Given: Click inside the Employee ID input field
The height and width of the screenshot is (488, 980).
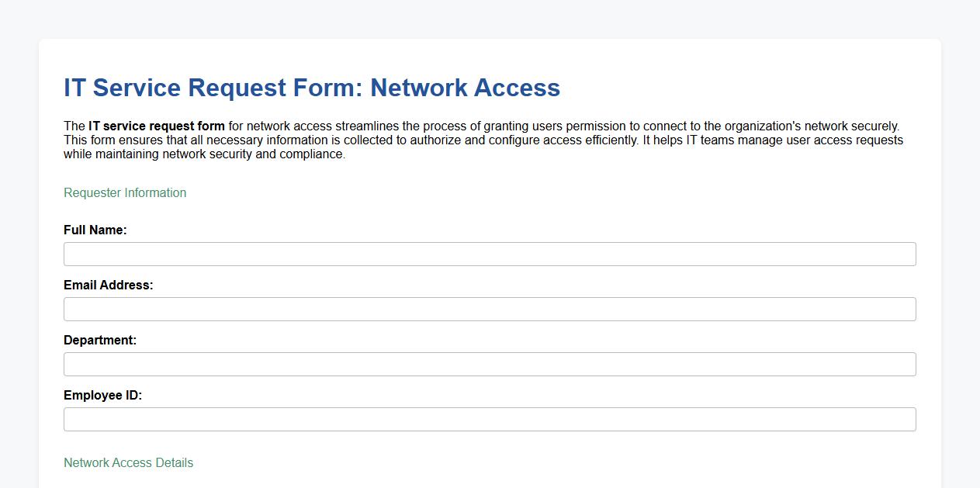Looking at the screenshot, I should pyautogui.click(x=489, y=419).
